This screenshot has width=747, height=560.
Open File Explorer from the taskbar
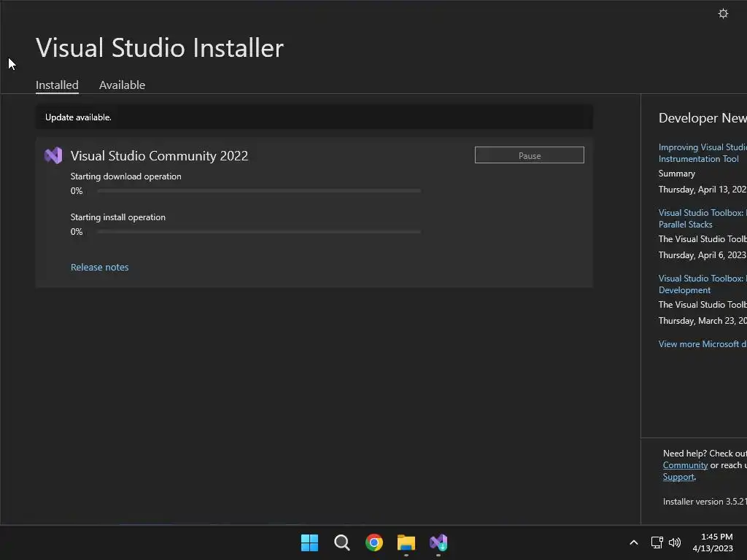click(406, 542)
